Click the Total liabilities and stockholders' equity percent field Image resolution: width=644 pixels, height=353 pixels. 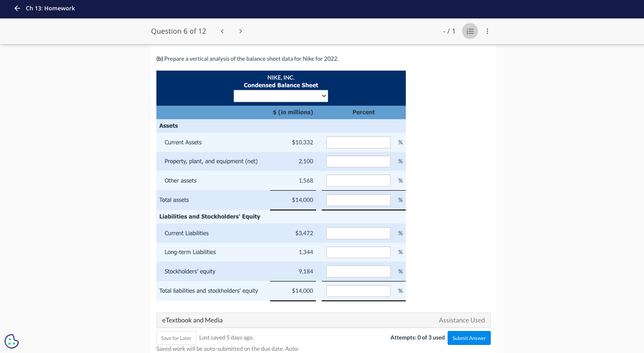coord(358,290)
